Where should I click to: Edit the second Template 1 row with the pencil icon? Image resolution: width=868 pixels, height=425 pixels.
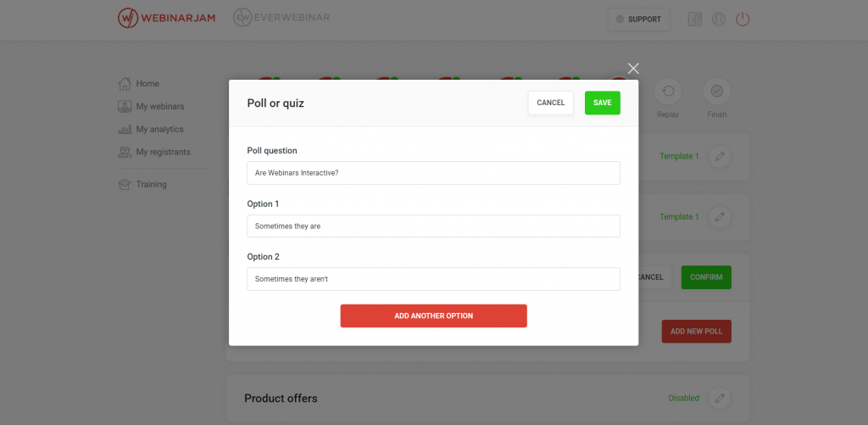(x=720, y=216)
